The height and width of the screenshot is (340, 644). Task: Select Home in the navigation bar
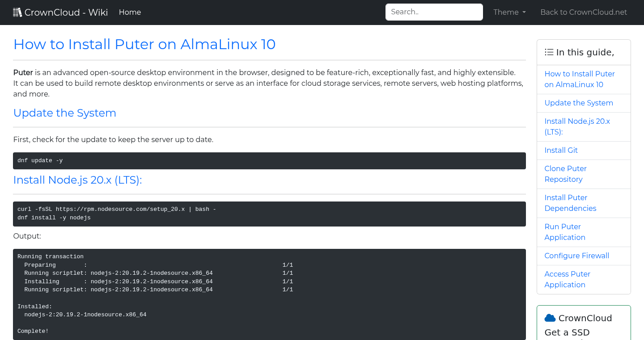click(130, 12)
